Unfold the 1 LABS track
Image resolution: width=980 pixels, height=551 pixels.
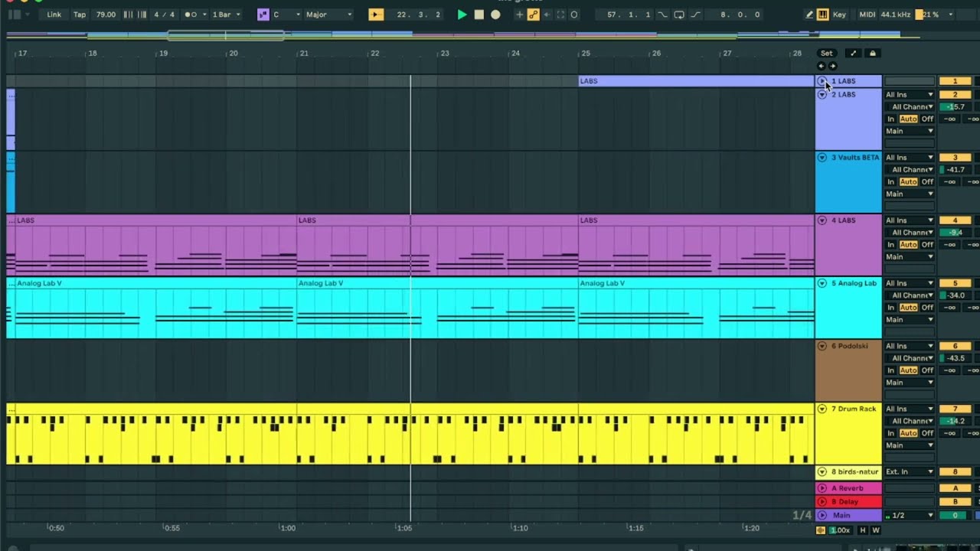822,81
